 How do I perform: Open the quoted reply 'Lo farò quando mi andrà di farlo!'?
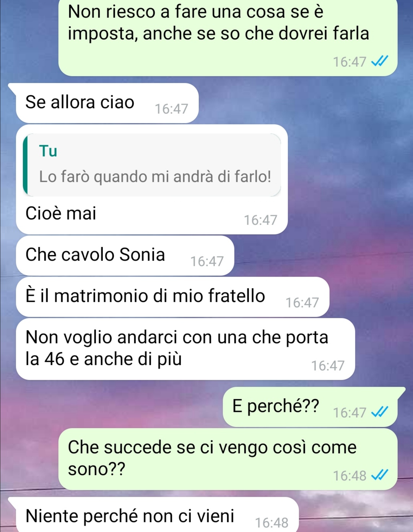(x=155, y=177)
